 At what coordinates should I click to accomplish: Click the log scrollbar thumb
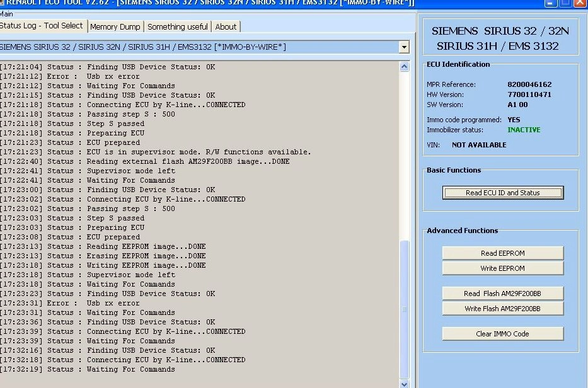[404, 309]
